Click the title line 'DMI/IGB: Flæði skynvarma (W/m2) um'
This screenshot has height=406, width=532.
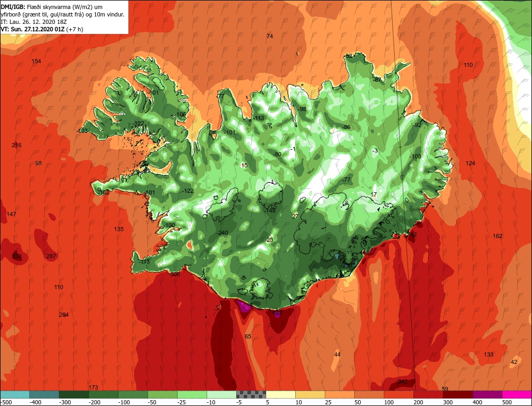click(52, 7)
